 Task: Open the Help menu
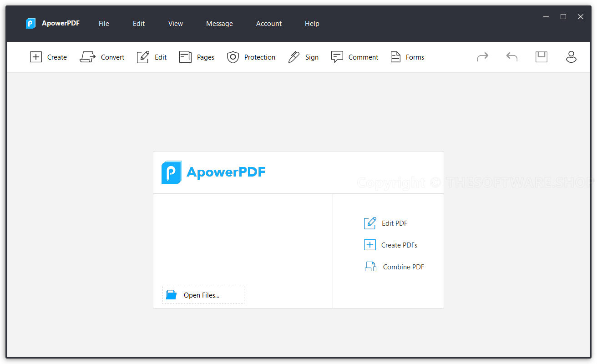[312, 24]
